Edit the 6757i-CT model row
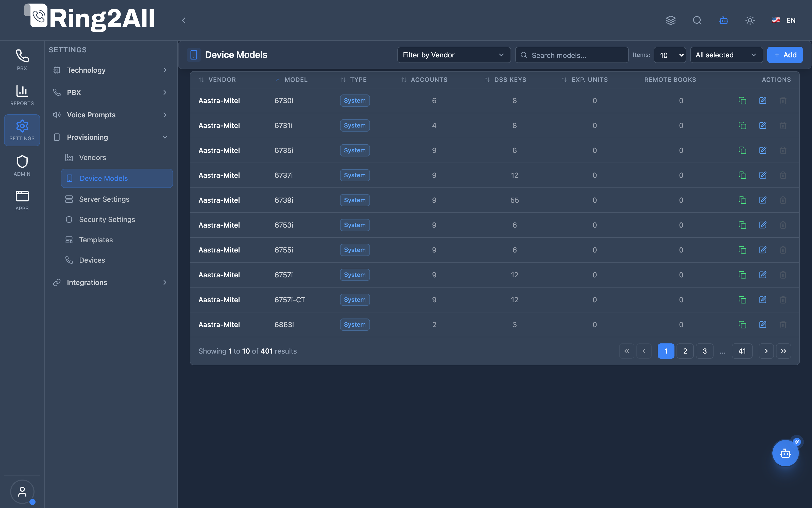Viewport: 812px width, 508px height. click(763, 300)
